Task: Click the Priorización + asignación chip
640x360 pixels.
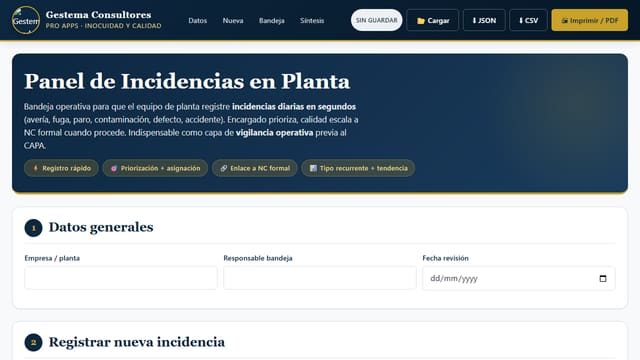Action: 155,168
